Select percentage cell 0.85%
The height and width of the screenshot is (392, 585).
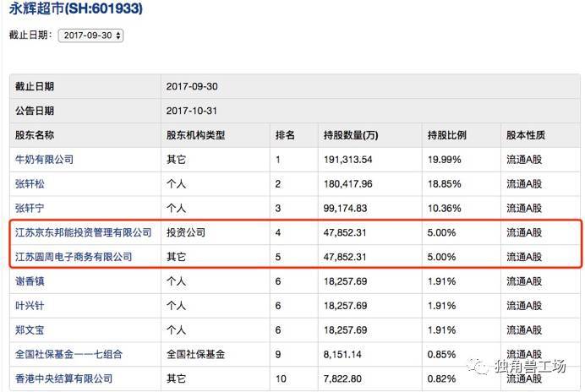(441, 354)
